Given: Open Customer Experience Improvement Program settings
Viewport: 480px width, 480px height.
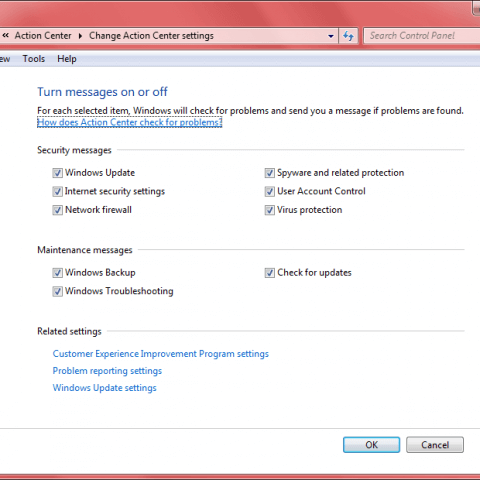Looking at the screenshot, I should tap(161, 354).
